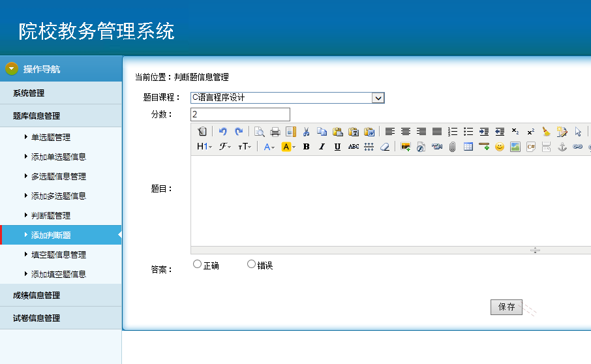
Task: Paste from Word (W icon)
Action: click(x=369, y=131)
